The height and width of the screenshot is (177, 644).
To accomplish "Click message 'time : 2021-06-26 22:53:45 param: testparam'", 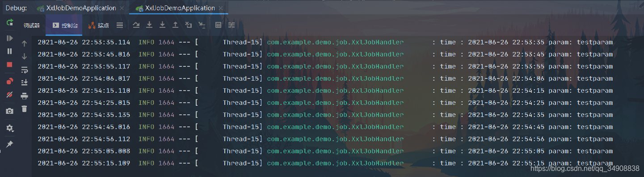I will [x=526, y=54].
